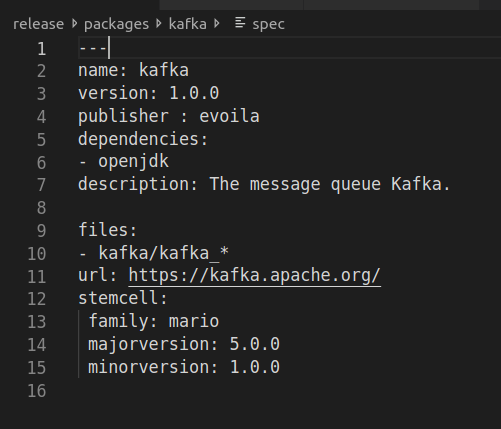Click line number 9 beside files
Viewport: 501px width, 429px height.
pyautogui.click(x=41, y=231)
